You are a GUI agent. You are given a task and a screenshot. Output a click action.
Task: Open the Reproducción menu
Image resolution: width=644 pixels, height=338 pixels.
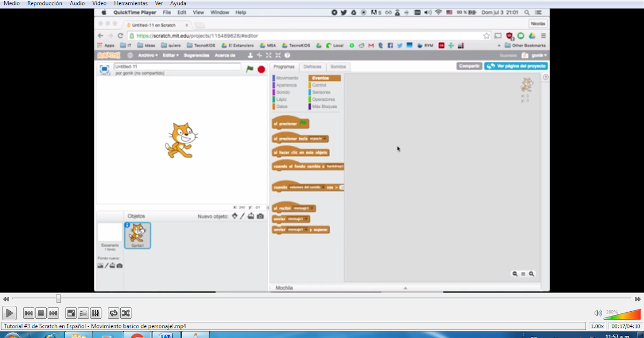click(45, 3)
